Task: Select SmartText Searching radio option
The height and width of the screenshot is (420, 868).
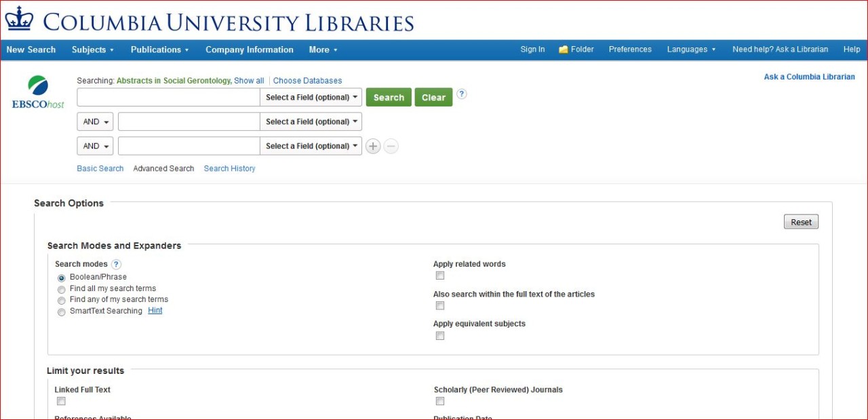Action: tap(62, 311)
